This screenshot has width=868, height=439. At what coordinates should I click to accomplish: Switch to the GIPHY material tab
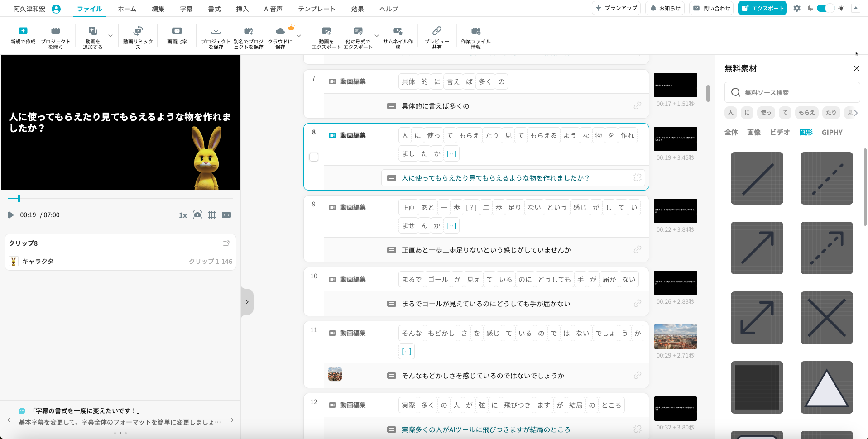pyautogui.click(x=832, y=132)
